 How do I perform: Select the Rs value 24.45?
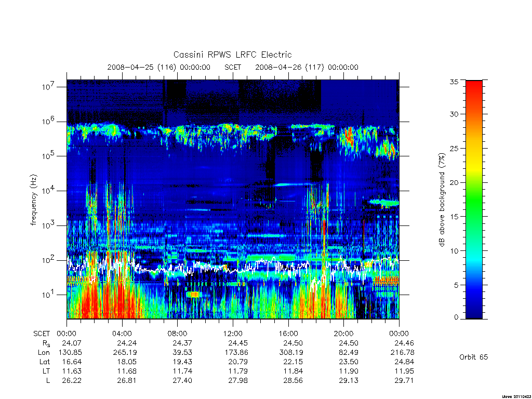point(237,343)
